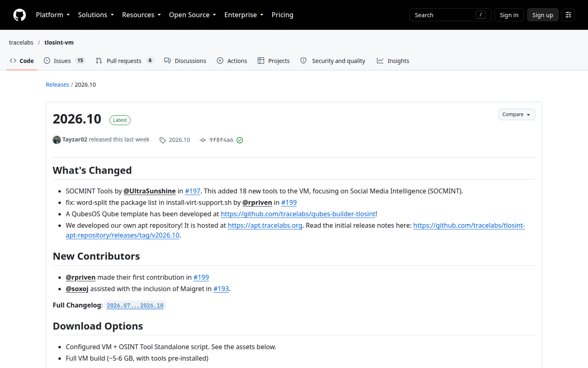
Task: Open the qubes-builder-tlosint GitHub link
Action: tap(298, 214)
